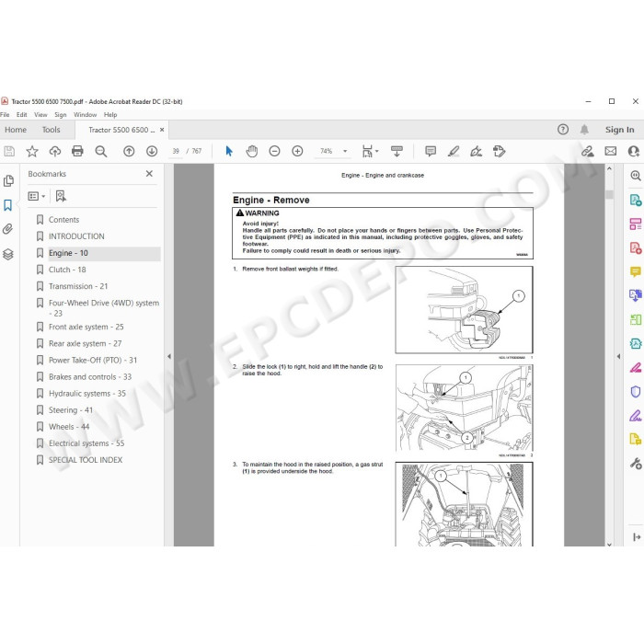Zoom in with plus button

[297, 152]
